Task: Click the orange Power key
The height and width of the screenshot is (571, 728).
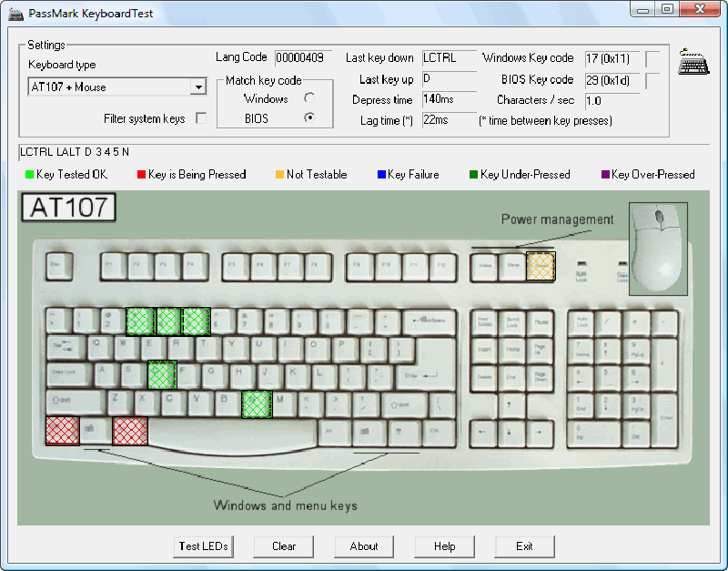Action: click(541, 266)
